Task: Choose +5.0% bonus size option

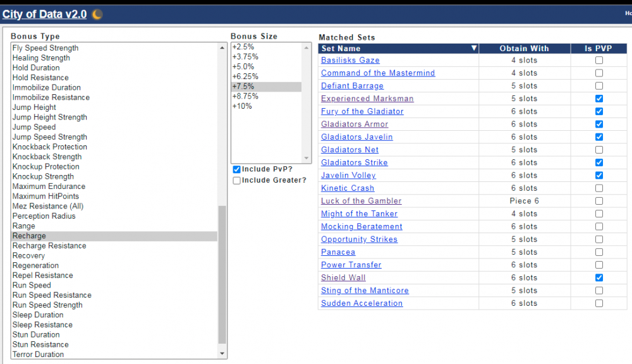Action: click(x=243, y=66)
